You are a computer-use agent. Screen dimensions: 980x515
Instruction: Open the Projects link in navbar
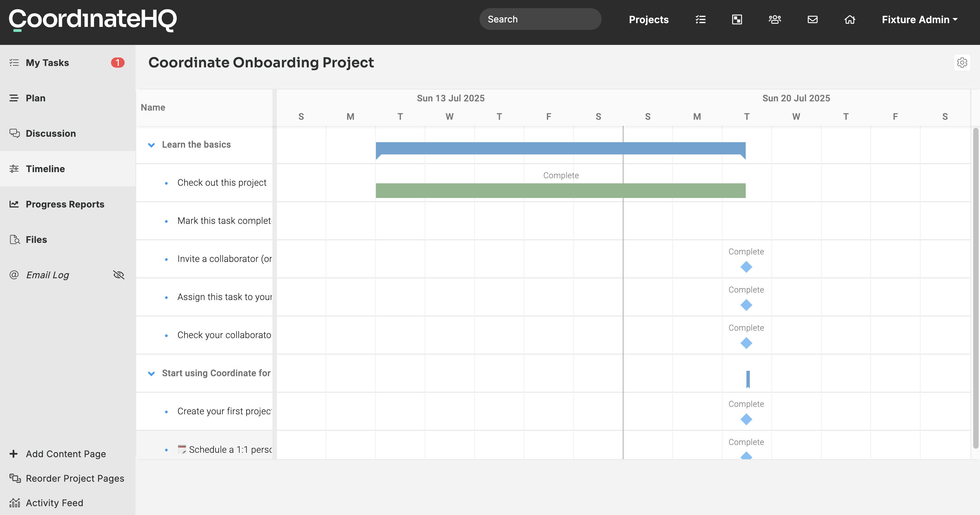pyautogui.click(x=649, y=19)
